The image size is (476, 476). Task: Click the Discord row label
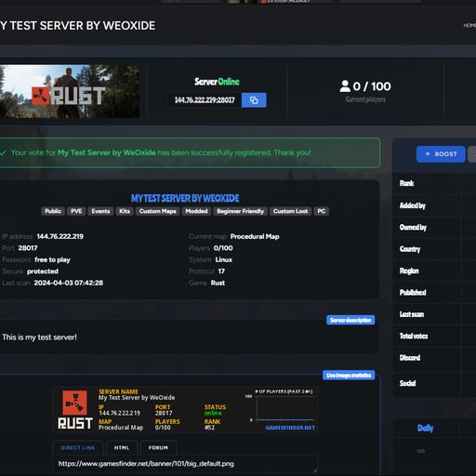[410, 358]
